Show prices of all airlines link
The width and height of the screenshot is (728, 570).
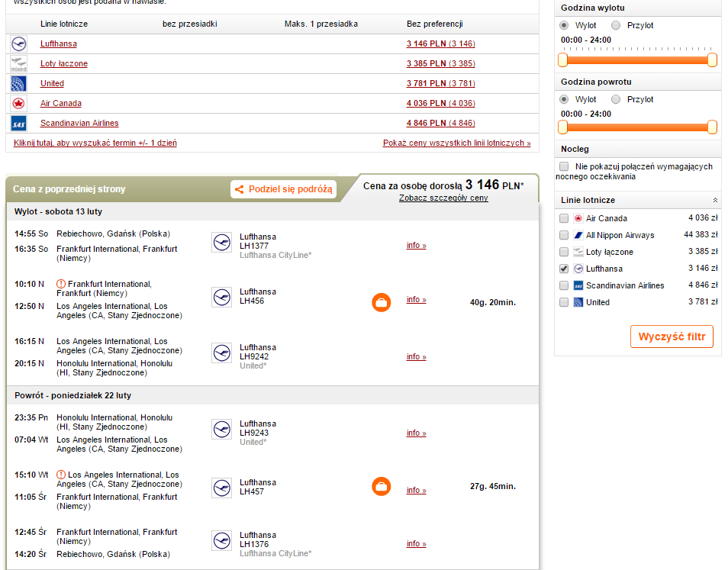click(457, 143)
